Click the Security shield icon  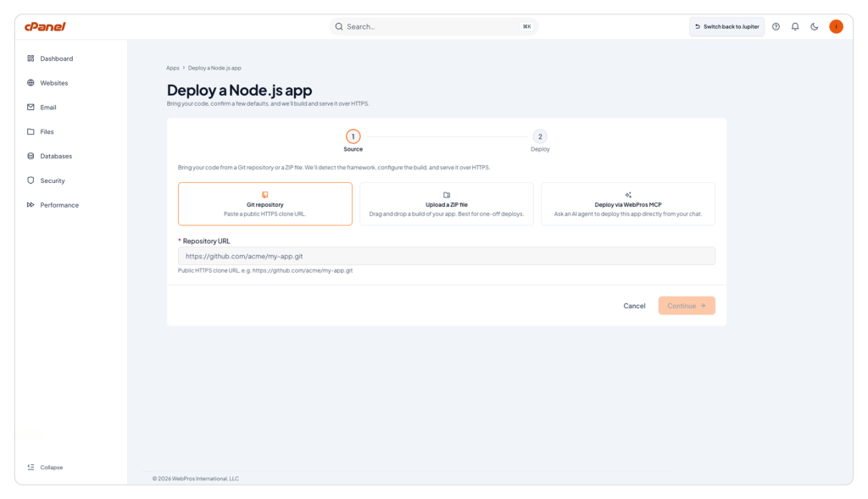31,180
